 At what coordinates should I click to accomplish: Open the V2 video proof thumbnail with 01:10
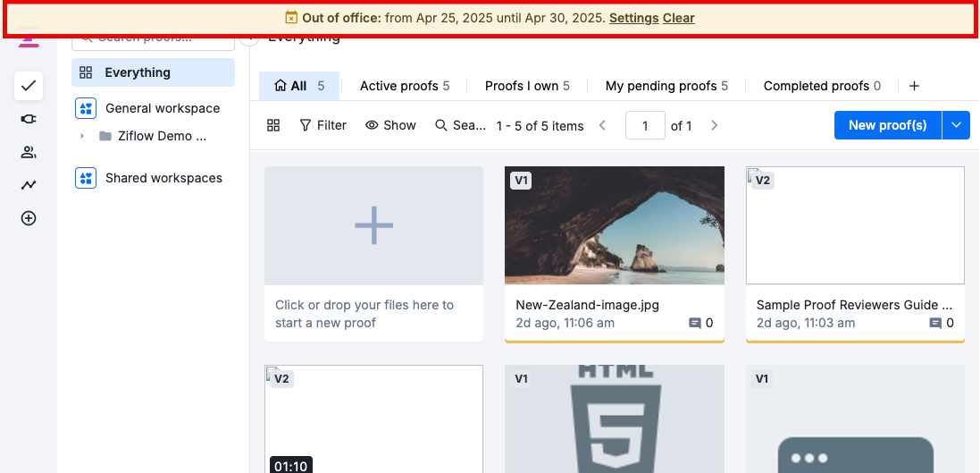(x=373, y=418)
